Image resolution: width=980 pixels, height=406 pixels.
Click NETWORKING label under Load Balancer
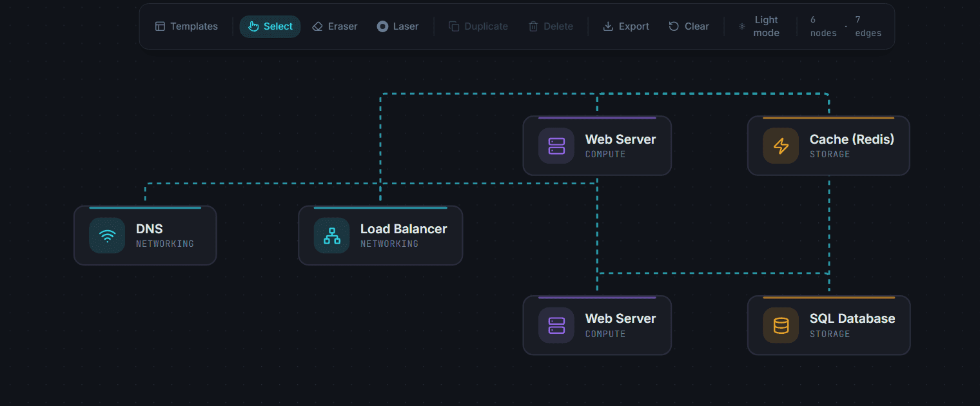pyautogui.click(x=389, y=244)
